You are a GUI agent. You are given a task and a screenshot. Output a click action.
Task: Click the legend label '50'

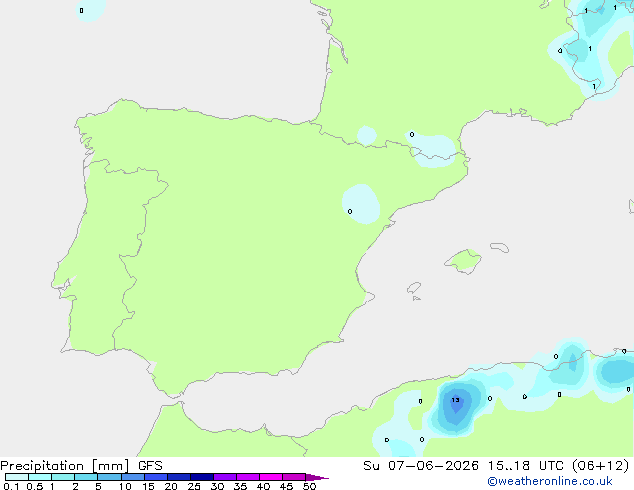309,486
